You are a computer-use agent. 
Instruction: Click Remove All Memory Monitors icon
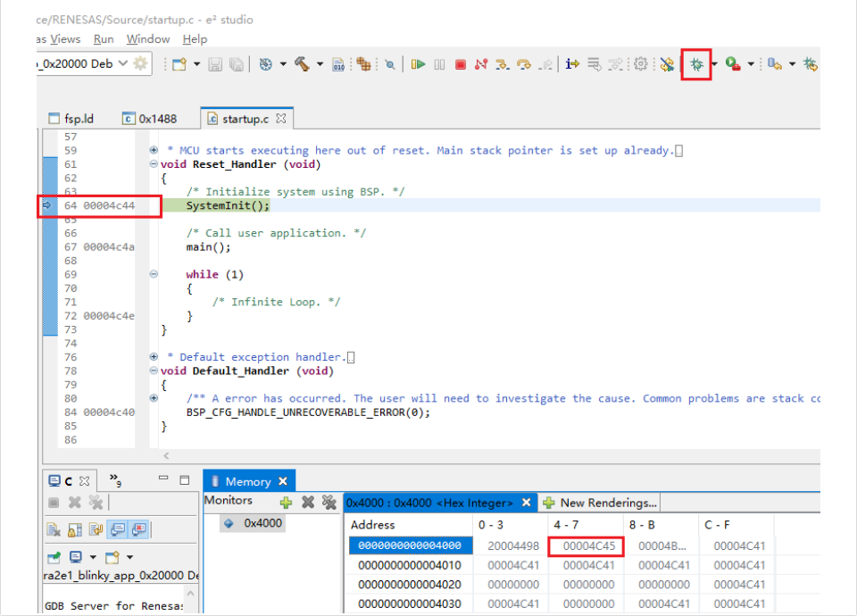coord(329,502)
